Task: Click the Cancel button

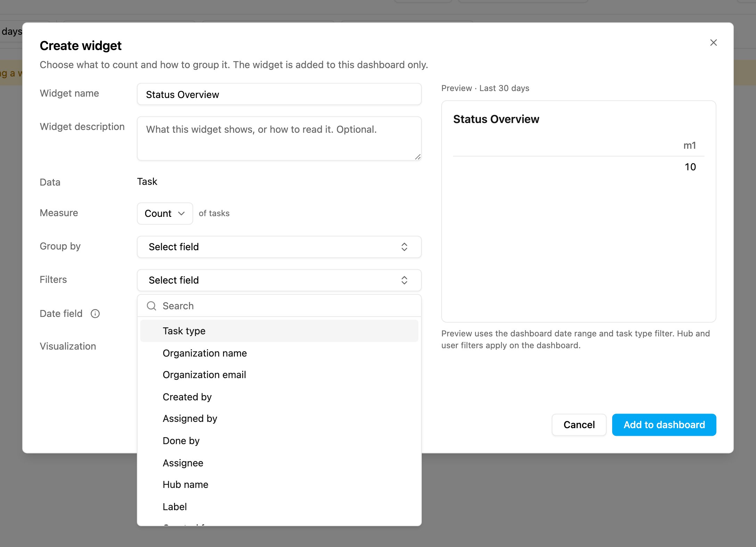Action: tap(579, 425)
